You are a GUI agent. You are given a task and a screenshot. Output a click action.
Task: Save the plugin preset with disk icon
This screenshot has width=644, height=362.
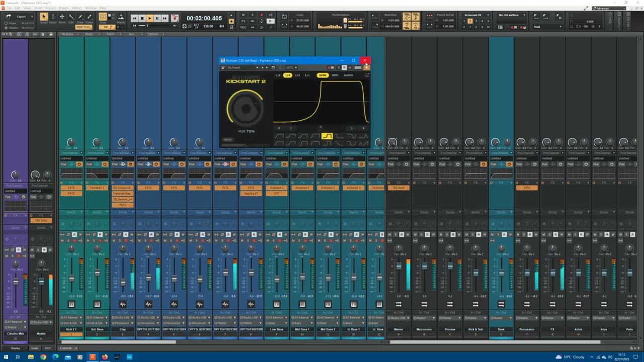(273, 67)
